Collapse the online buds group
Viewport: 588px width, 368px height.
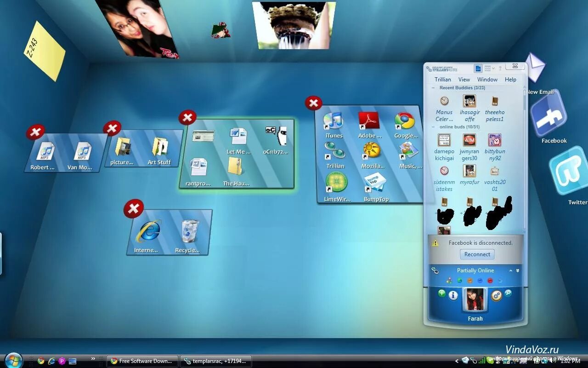click(433, 126)
